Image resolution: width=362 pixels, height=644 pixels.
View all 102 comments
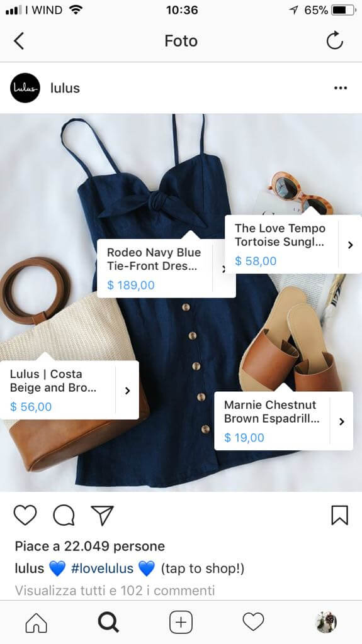pos(115,591)
